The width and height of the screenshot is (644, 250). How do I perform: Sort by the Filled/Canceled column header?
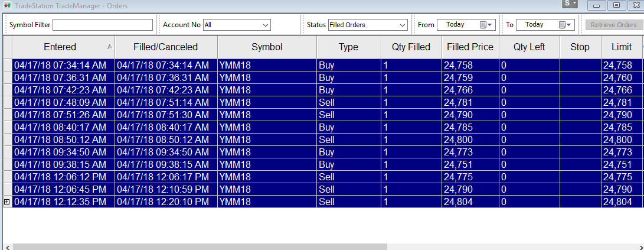pos(166,47)
